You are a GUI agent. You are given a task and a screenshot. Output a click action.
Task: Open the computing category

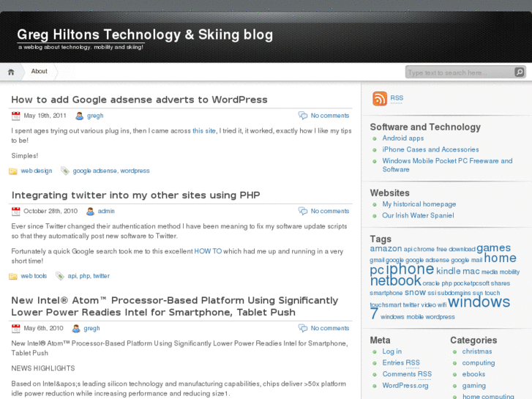pyautogui.click(x=479, y=363)
